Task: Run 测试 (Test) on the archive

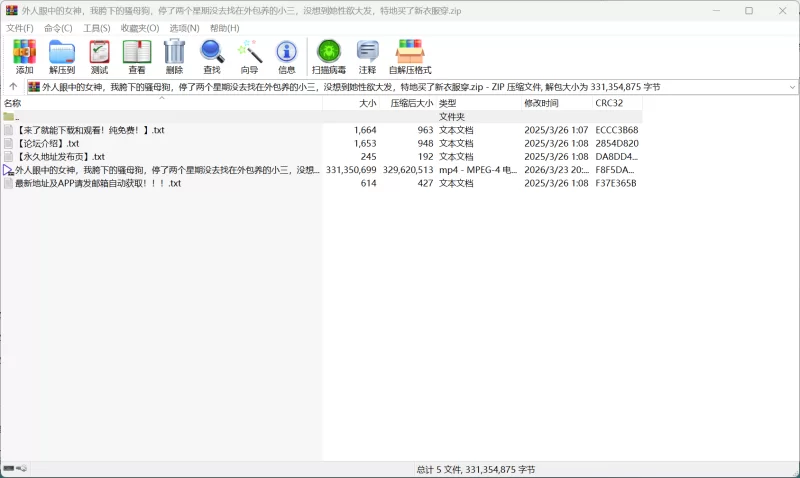Action: click(x=99, y=57)
